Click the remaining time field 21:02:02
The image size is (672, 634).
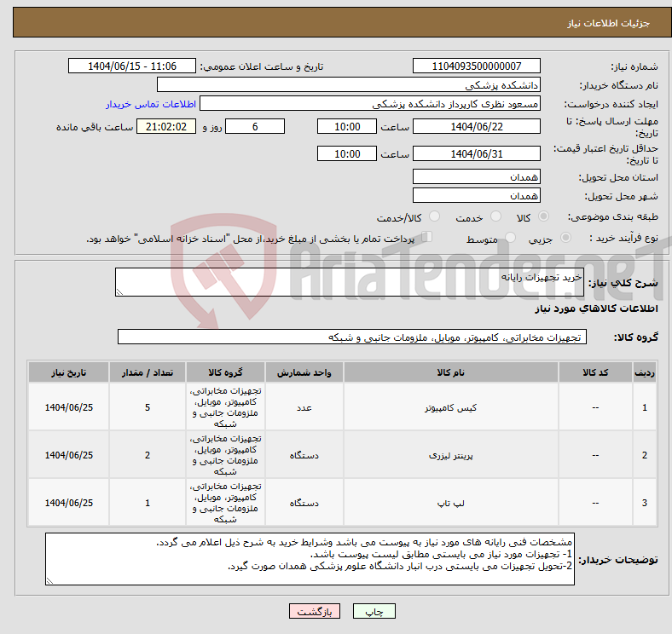pos(166,126)
